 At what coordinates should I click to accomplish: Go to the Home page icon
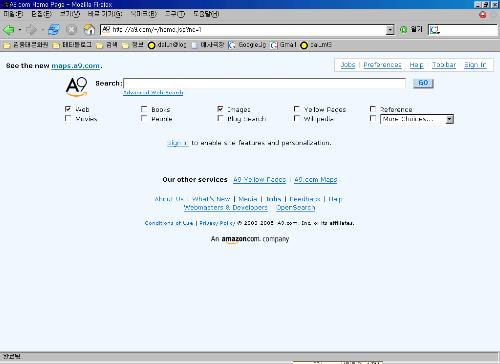pos(89,30)
